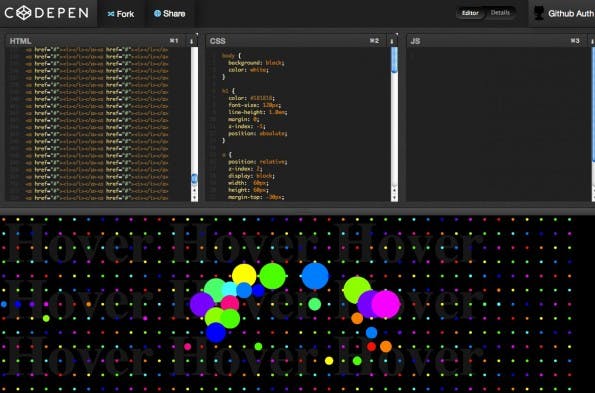Click the Fork icon arrows
The width and height of the screenshot is (595, 393).
(x=111, y=14)
